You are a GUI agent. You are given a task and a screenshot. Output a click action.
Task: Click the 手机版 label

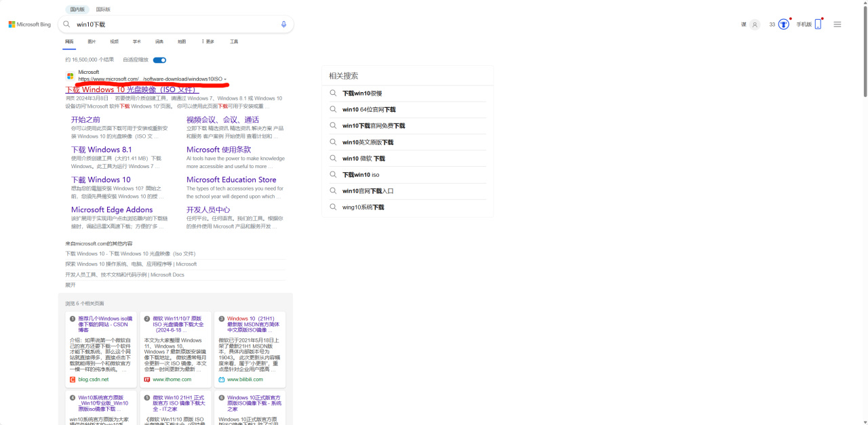(x=804, y=24)
